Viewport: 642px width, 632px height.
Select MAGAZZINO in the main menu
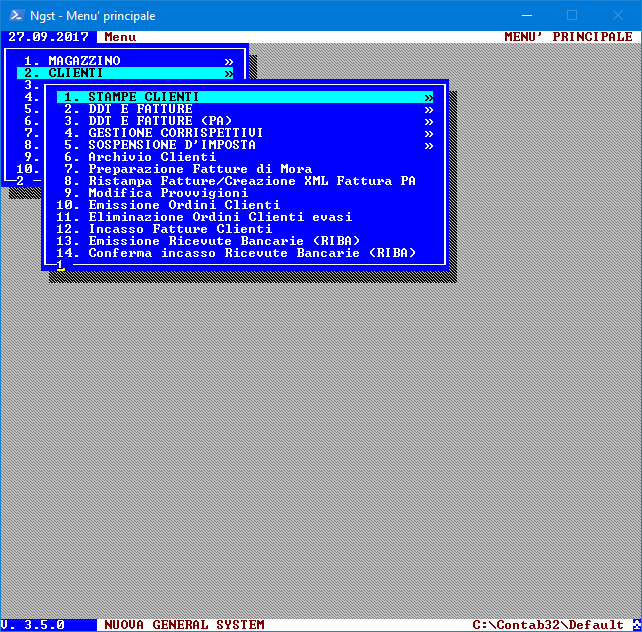84,61
